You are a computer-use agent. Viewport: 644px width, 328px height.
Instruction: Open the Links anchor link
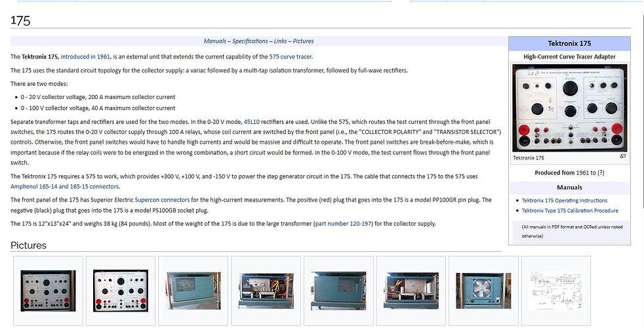(x=280, y=41)
